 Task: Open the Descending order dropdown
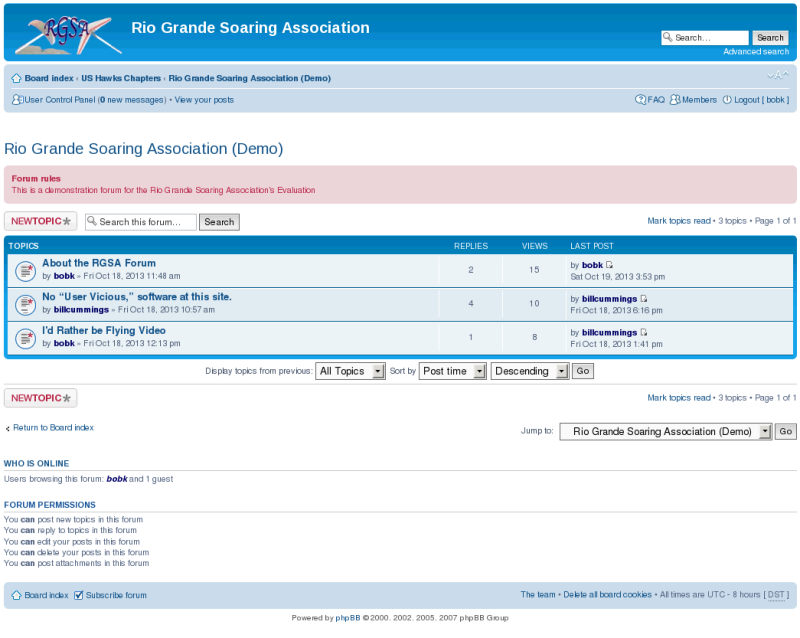tap(530, 371)
